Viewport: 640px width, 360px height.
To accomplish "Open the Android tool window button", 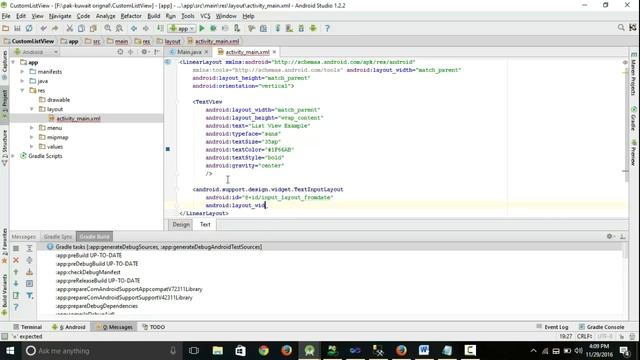I will coord(69,327).
